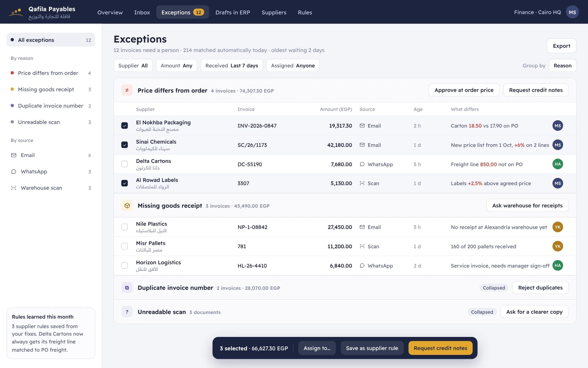
Task: Click the WhatsApp bubble icon in sidebar
Action: [x=14, y=171]
